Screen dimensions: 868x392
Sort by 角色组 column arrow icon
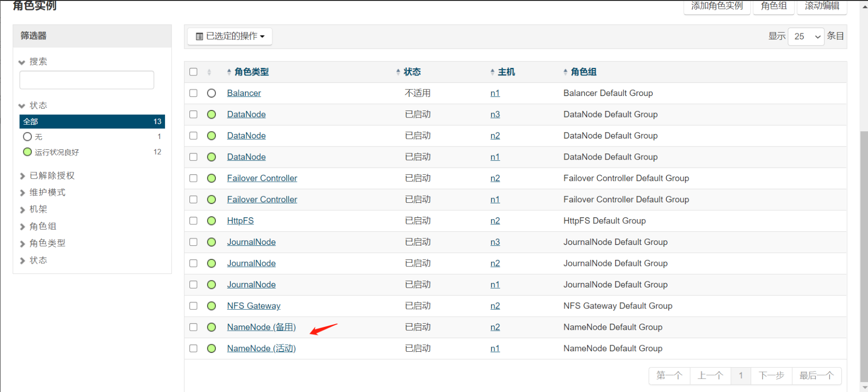566,72
